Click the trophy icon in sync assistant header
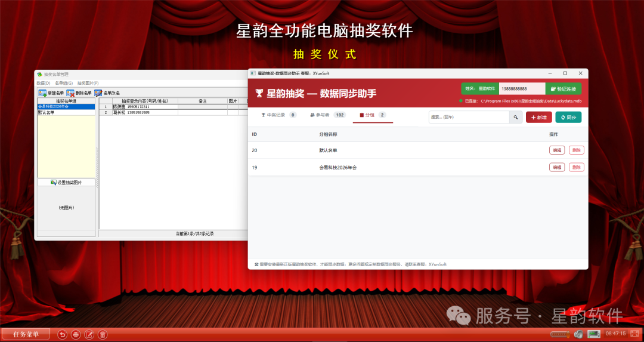This screenshot has height=342, width=644. click(x=259, y=93)
